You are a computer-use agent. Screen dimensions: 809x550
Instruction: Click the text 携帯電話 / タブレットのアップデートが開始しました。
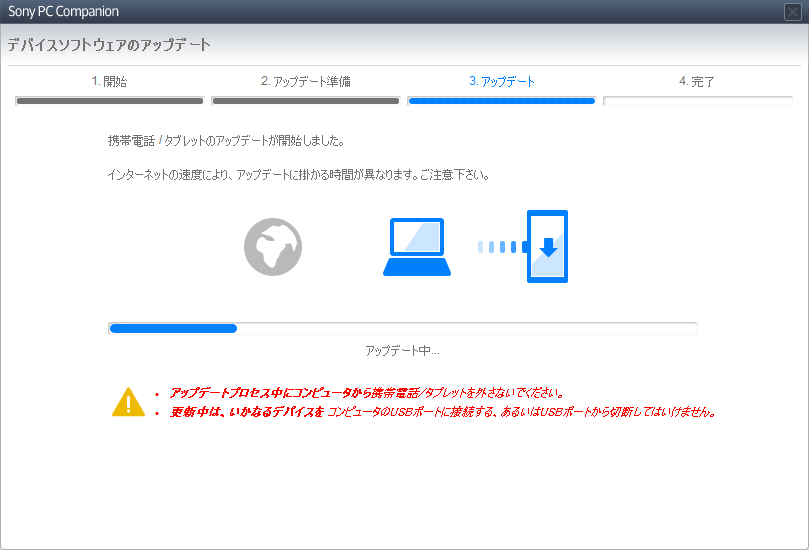(x=226, y=141)
